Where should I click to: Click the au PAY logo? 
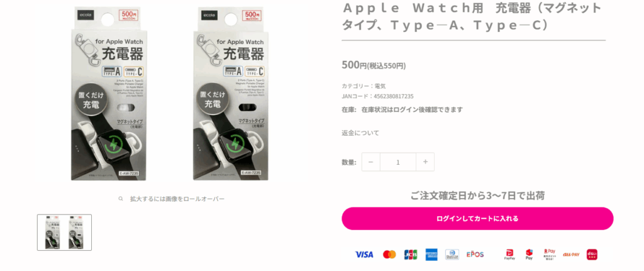pyautogui.click(x=571, y=255)
